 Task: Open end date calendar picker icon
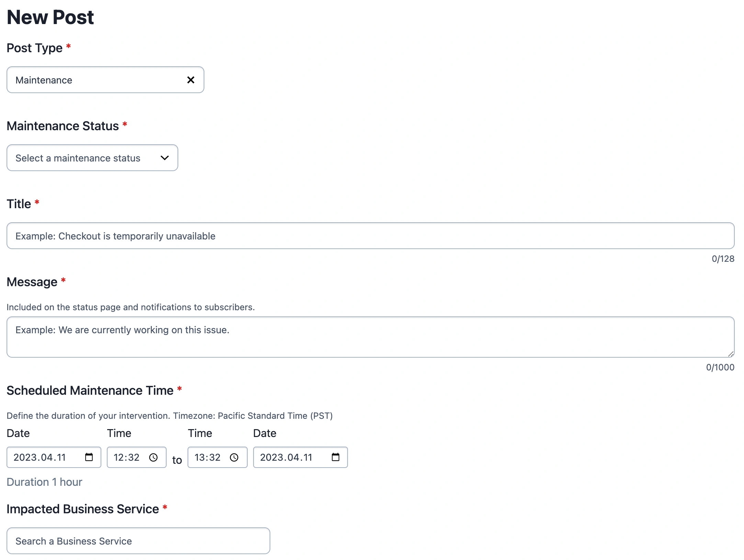pos(335,457)
